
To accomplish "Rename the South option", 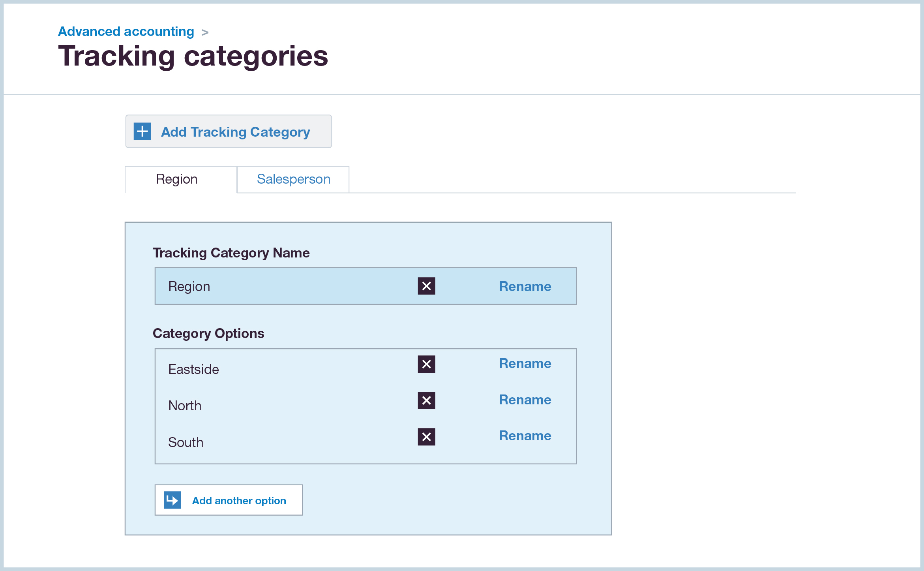I will click(x=525, y=436).
